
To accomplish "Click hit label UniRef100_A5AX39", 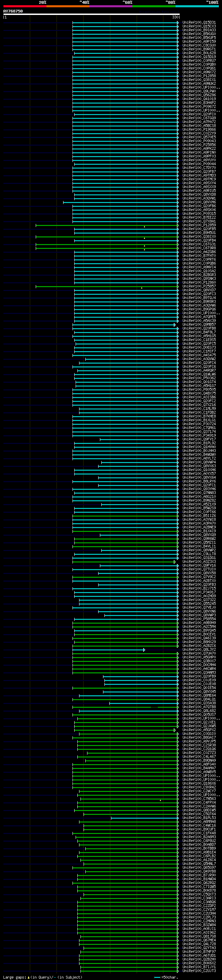I will (199, 321).
